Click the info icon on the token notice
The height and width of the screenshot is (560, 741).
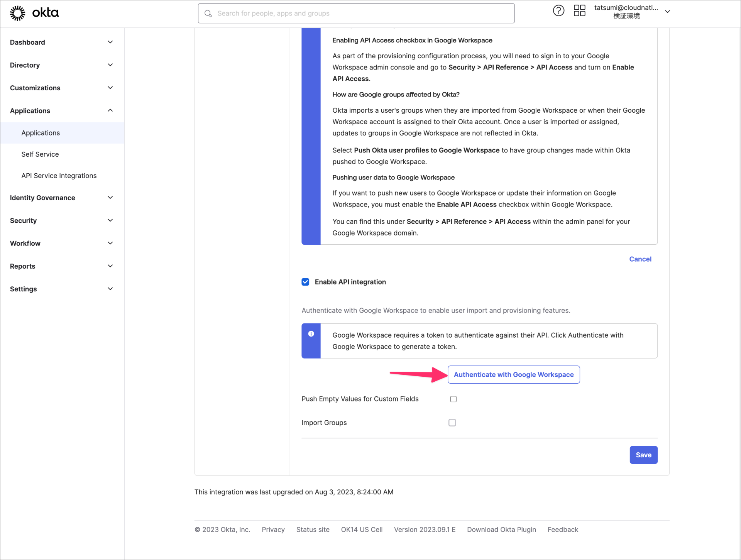311,333
